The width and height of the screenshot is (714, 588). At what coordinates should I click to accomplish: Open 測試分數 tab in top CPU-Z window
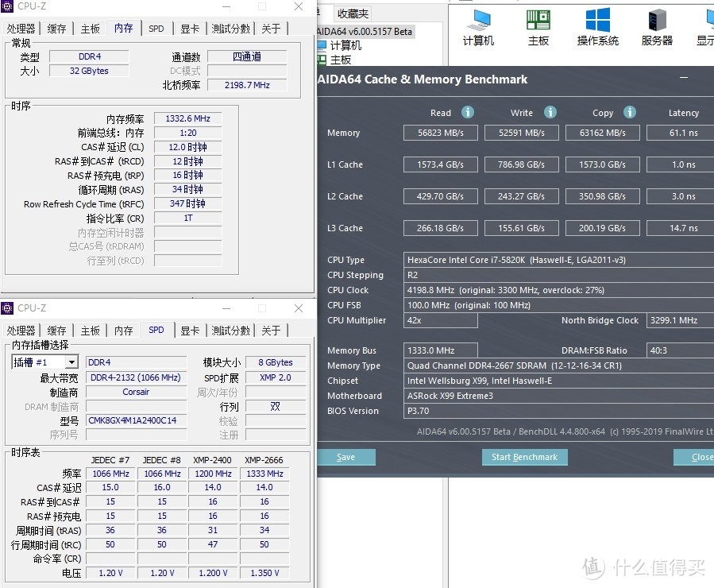[231, 29]
